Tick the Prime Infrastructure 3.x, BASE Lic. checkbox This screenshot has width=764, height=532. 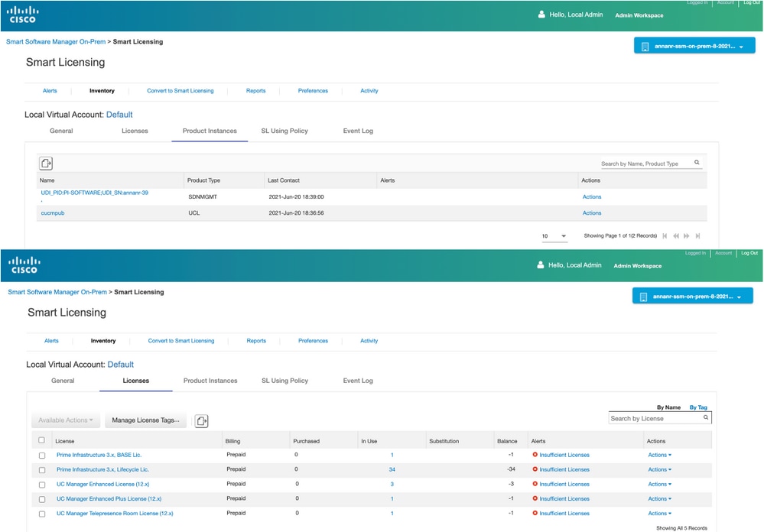coord(42,456)
